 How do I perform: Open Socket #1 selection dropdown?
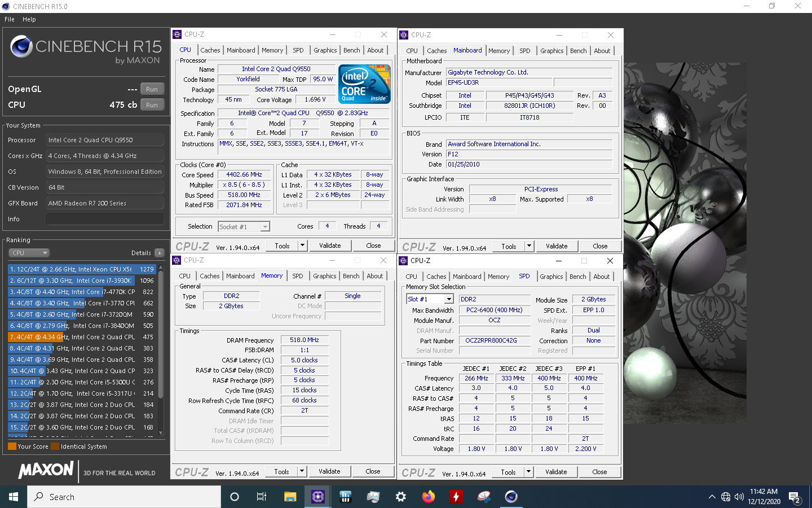[244, 226]
